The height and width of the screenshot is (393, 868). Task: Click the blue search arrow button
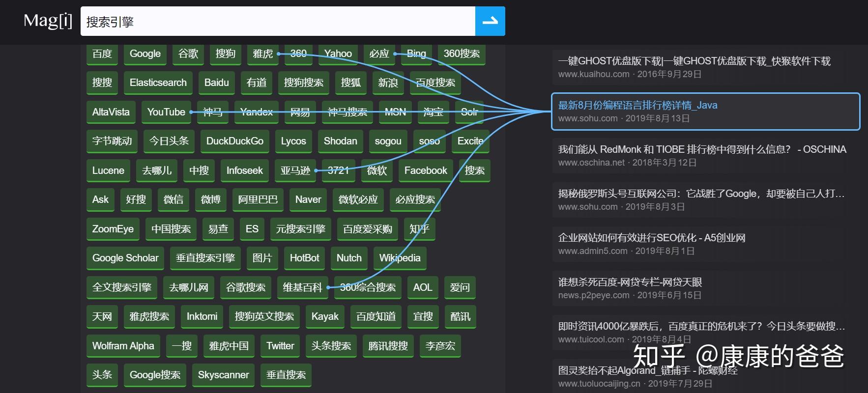pos(490,21)
